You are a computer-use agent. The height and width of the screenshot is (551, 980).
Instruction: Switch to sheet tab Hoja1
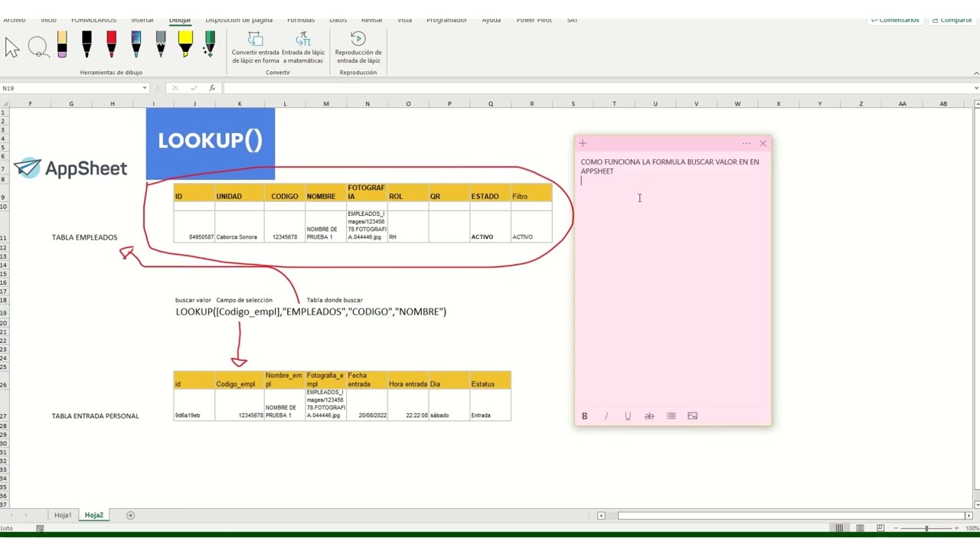(63, 515)
